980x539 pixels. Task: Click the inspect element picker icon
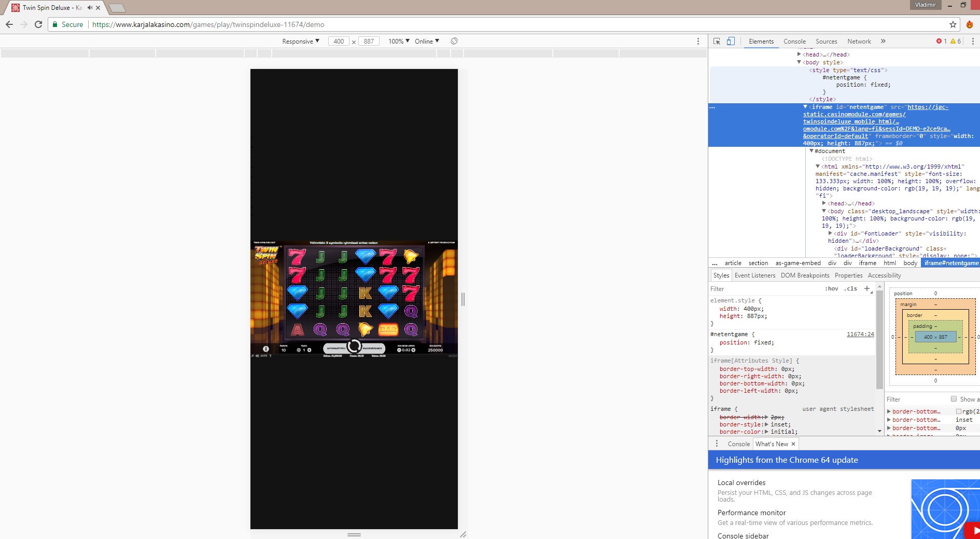tap(717, 42)
